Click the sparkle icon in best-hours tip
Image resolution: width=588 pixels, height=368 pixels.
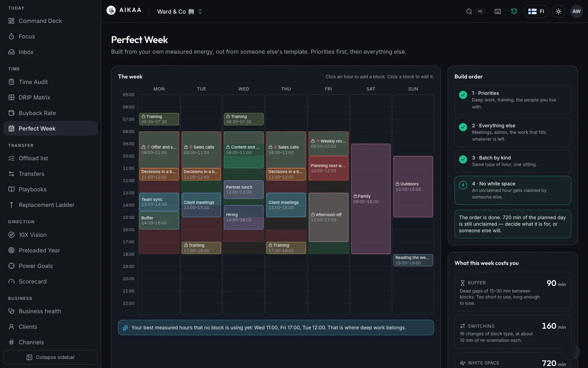[x=125, y=328]
